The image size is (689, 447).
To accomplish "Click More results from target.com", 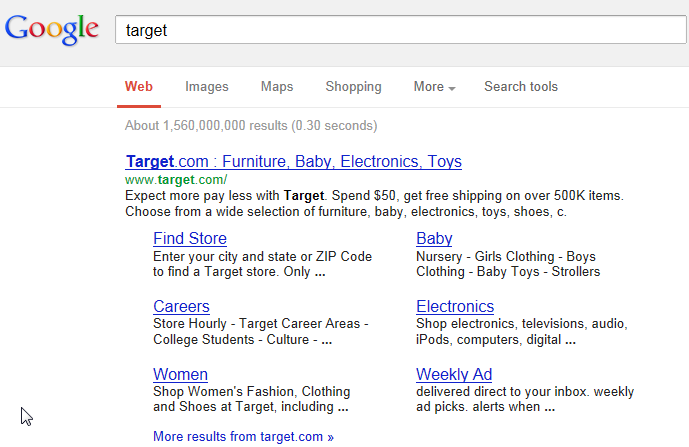I will tap(243, 436).
